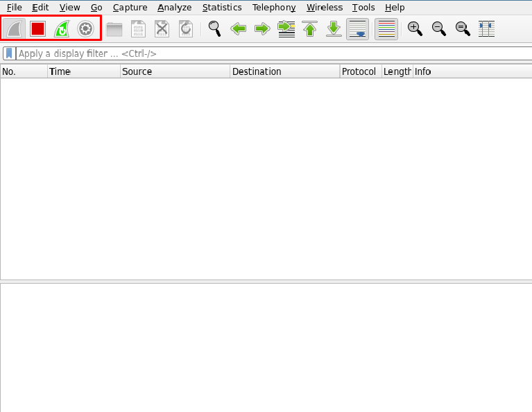Jump to last packet down-arrow icon
532x412 pixels.
[334, 29]
